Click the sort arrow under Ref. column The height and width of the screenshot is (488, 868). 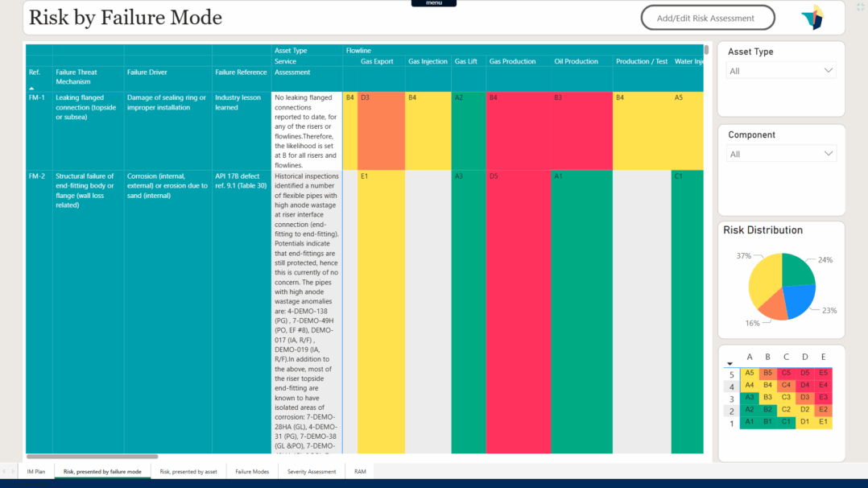(31, 88)
